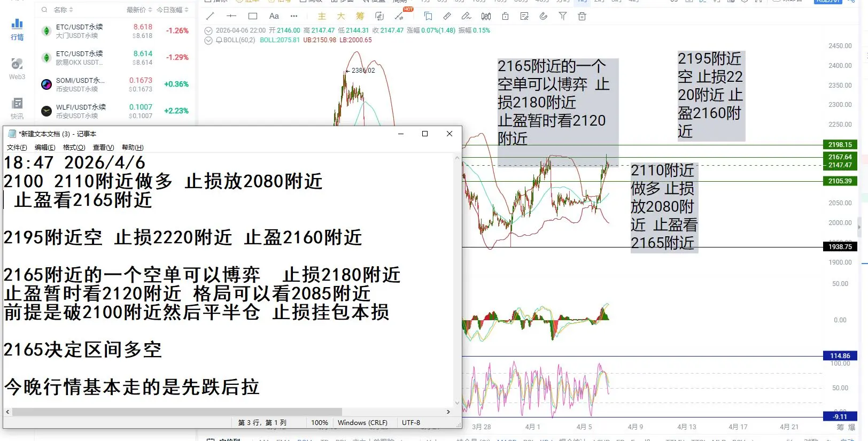This screenshot has height=441, width=868.
Task: Collapse the candlestick info row toggle
Action: [x=208, y=30]
